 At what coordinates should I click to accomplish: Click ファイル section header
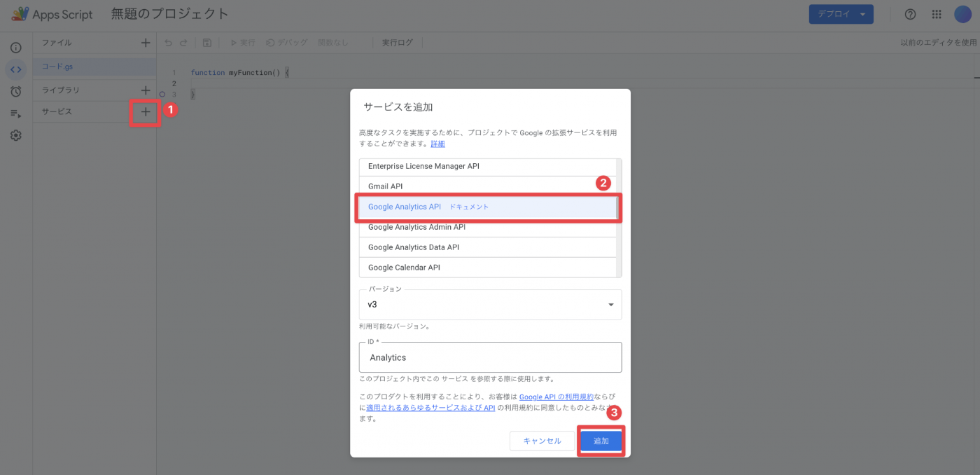point(57,43)
